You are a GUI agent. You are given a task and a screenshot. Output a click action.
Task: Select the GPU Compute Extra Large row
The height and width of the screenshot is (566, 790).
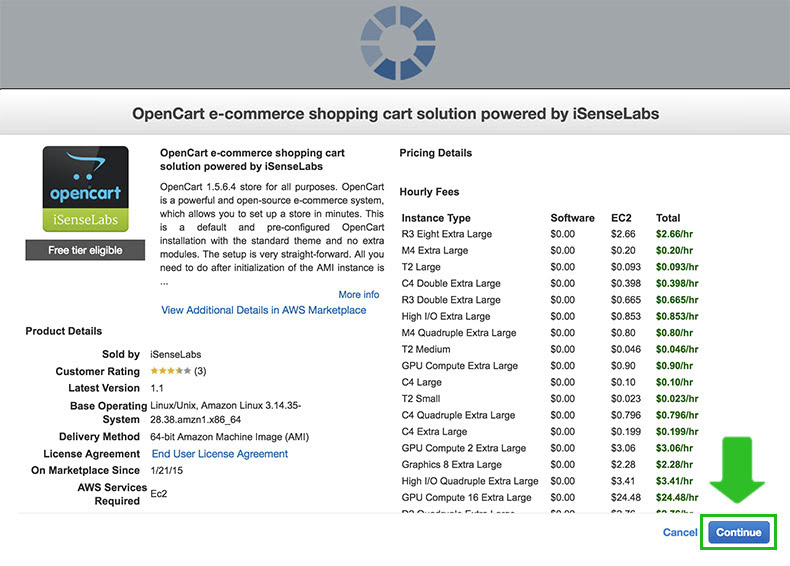[x=550, y=365]
